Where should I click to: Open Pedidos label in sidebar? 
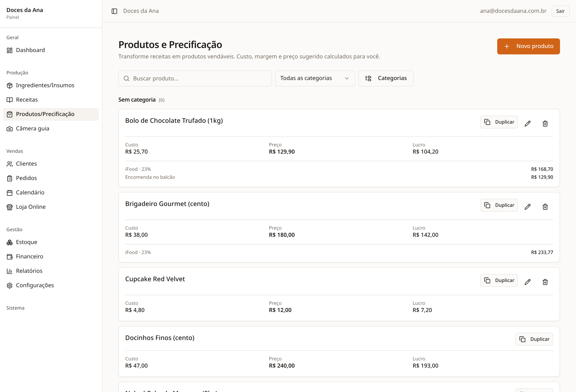tap(26, 178)
